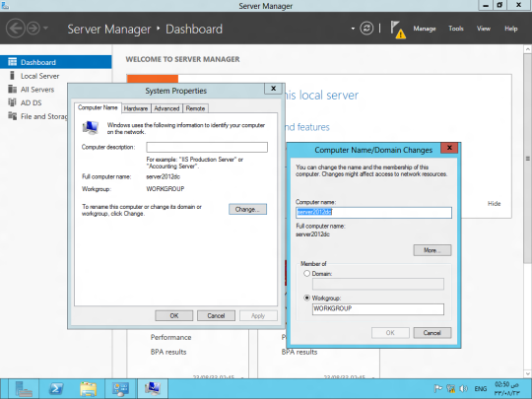Click the back navigation arrow in Server Manager
532x399 pixels.
click(x=15, y=29)
